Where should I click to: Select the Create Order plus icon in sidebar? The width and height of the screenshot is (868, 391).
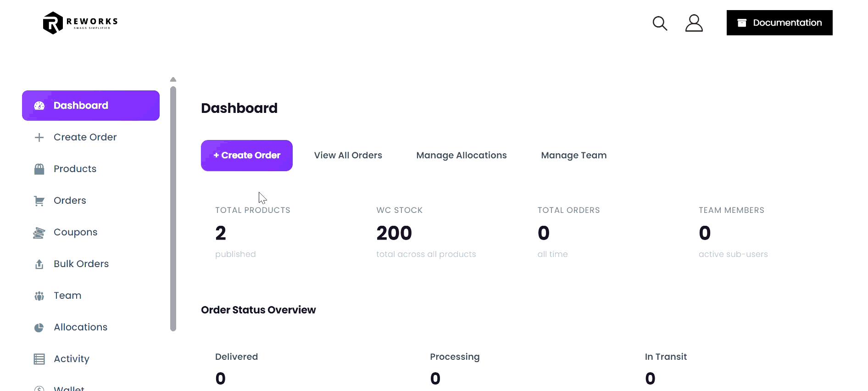(x=39, y=137)
